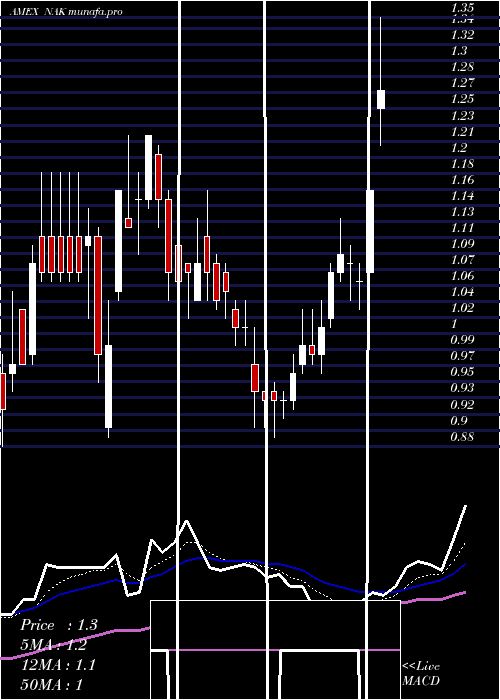Click the 1.02 price axis label
The width and height of the screenshot is (500, 700).
click(x=462, y=308)
